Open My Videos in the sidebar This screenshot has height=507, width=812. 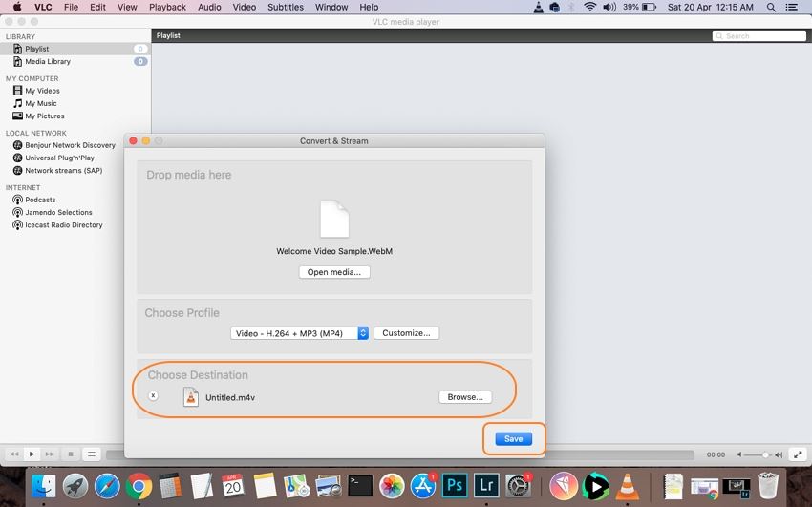[x=42, y=91]
